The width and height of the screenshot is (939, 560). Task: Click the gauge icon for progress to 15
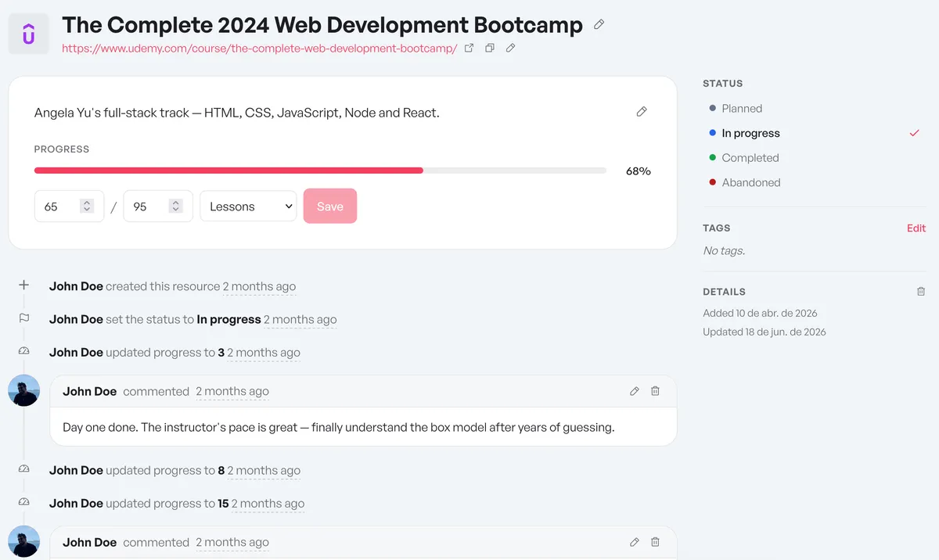click(x=23, y=502)
